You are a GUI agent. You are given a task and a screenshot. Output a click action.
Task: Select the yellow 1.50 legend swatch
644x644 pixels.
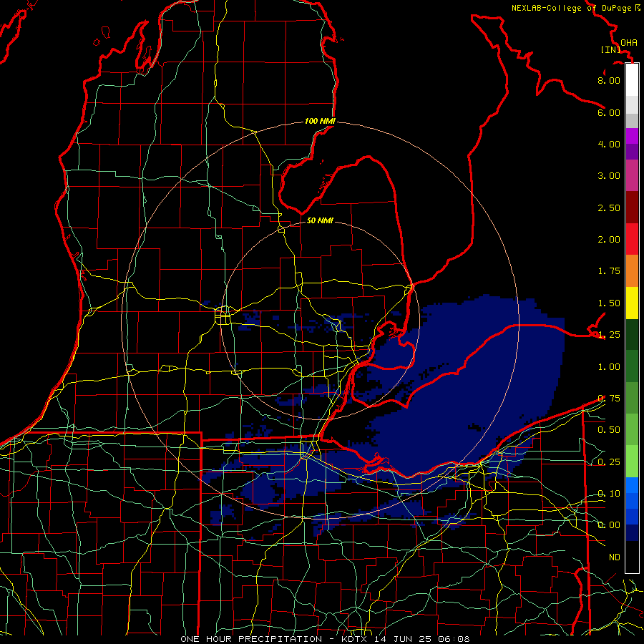pyautogui.click(x=632, y=303)
